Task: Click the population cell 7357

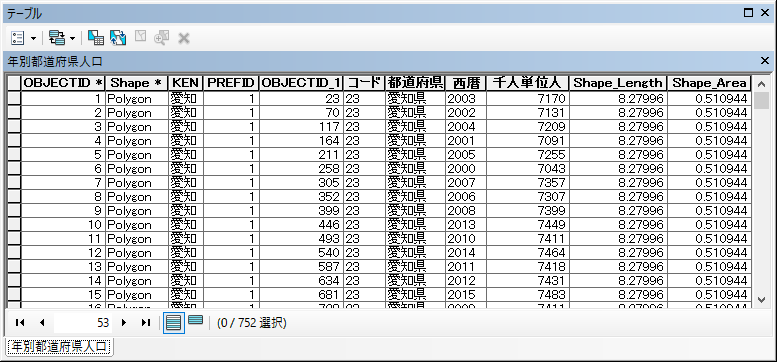Action: [x=527, y=183]
